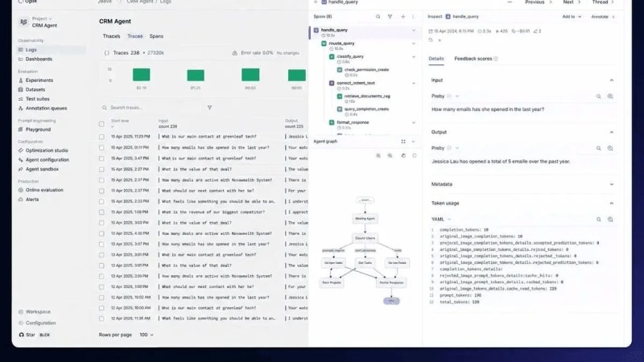Toggle select-all checkbox in table header
The height and width of the screenshot is (362, 644).
coord(101,124)
